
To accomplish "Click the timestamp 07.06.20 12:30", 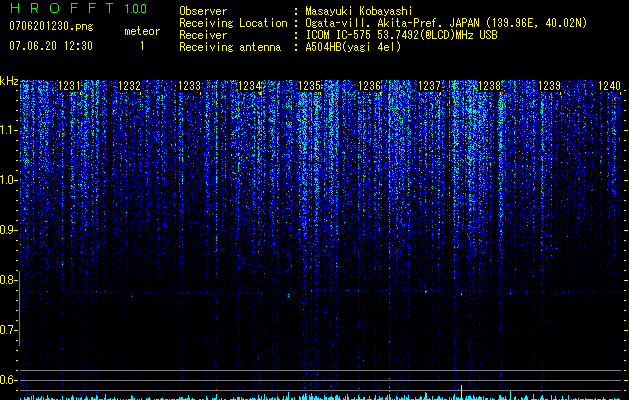I will [51, 46].
